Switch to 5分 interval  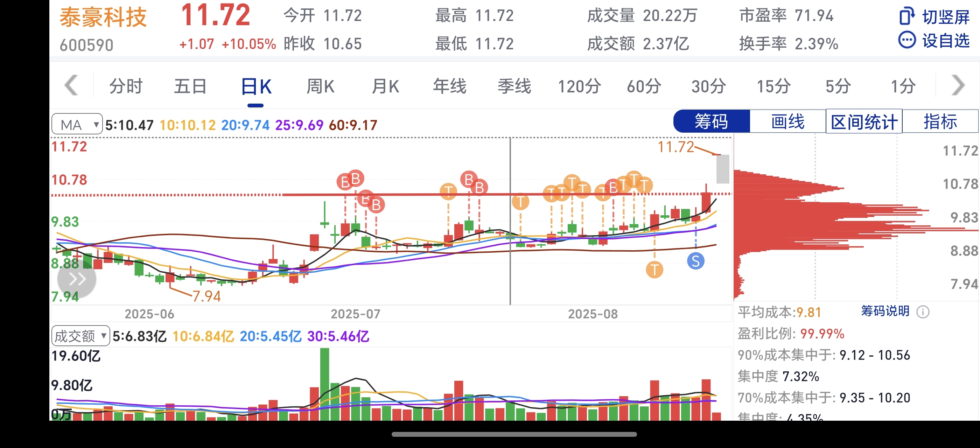pos(838,86)
